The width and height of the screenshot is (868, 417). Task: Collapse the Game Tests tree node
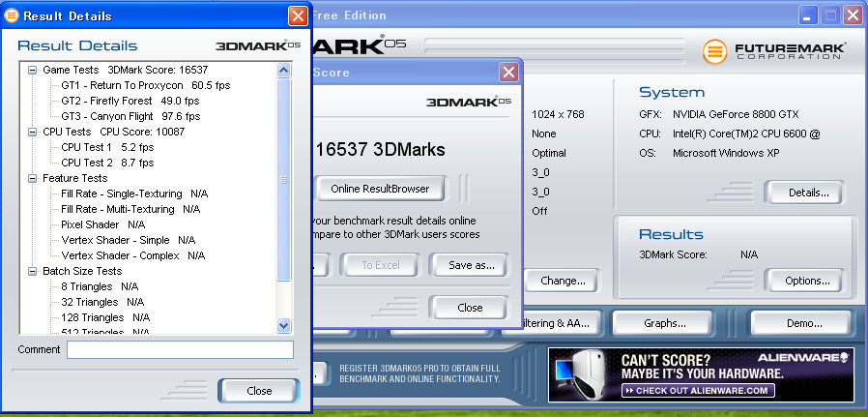point(33,71)
